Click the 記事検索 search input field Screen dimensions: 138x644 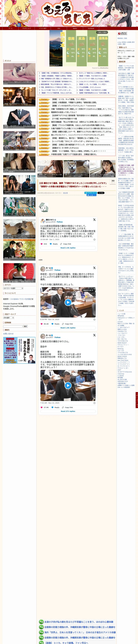click(x=13, y=326)
